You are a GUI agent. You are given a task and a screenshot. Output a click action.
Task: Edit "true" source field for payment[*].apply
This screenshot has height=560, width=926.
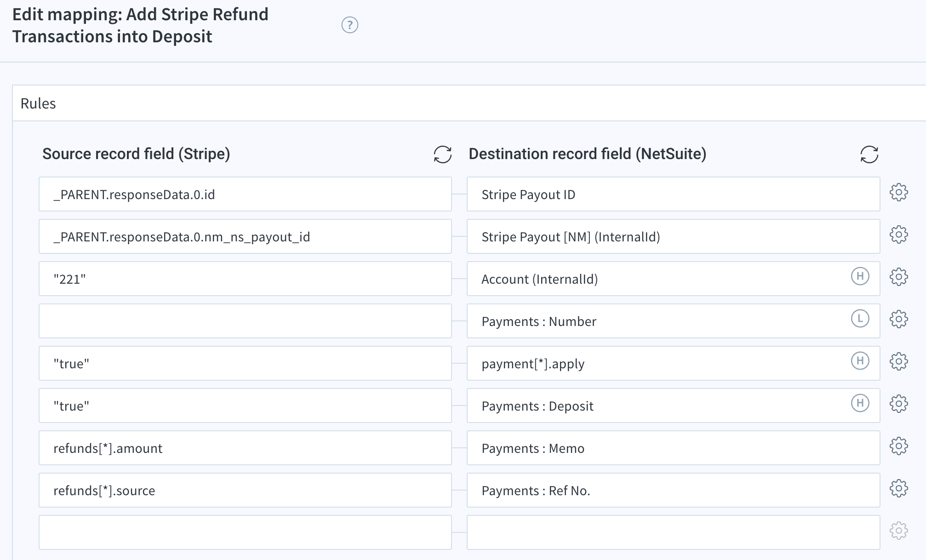pyautogui.click(x=245, y=363)
